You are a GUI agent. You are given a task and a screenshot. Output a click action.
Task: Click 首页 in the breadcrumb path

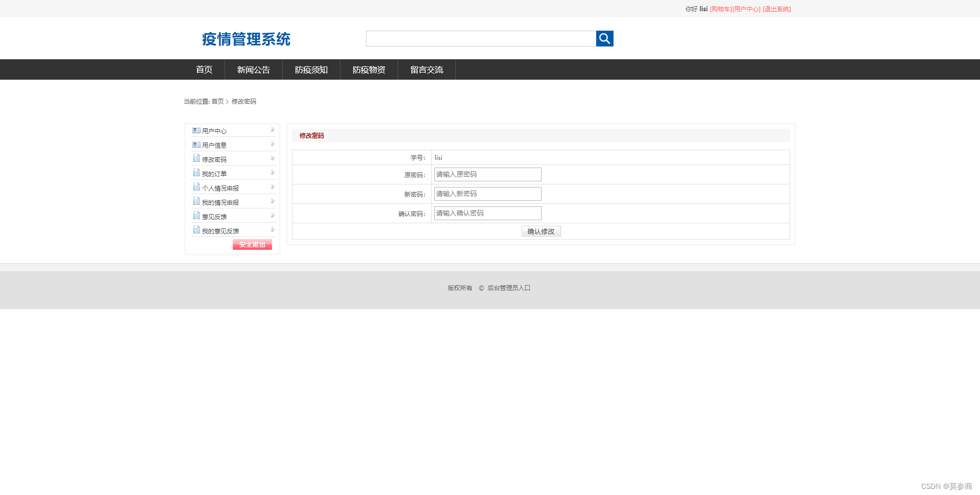pyautogui.click(x=217, y=102)
